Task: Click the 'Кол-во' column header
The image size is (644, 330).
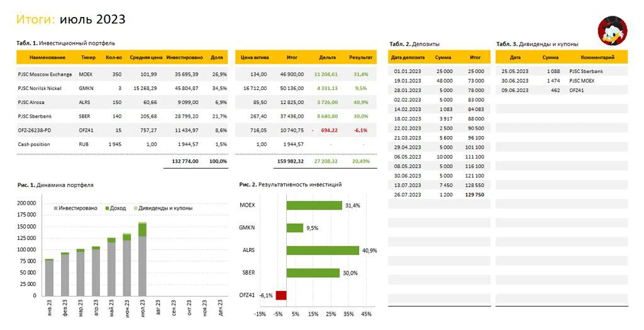Action: 114,57
